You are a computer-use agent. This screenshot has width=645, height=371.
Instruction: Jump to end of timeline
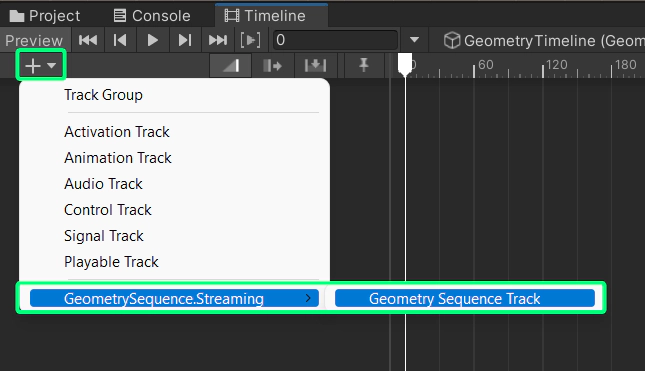[218, 40]
